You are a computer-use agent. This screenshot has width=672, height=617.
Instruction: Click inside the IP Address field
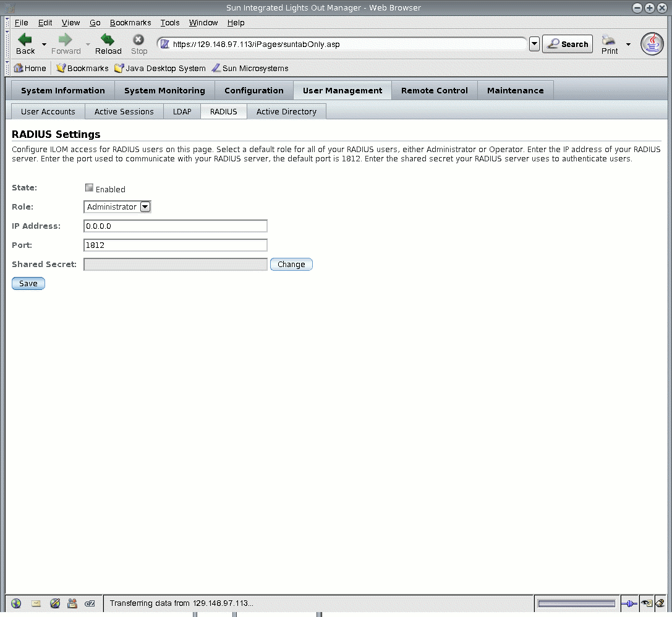[x=175, y=226]
